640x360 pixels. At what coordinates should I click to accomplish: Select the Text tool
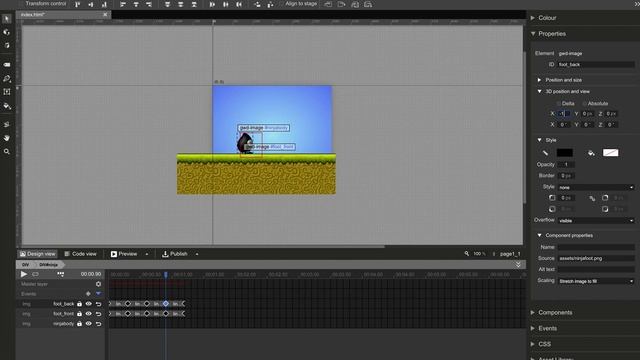click(7, 92)
